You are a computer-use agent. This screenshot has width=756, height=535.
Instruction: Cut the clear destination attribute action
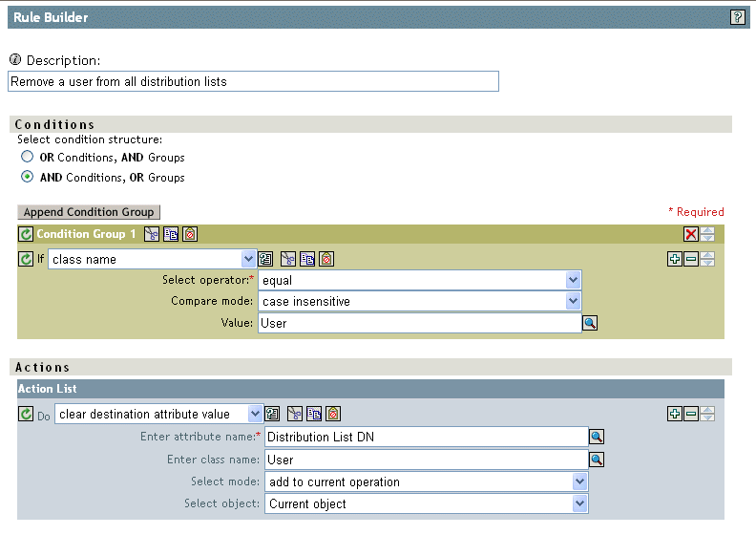click(295, 414)
